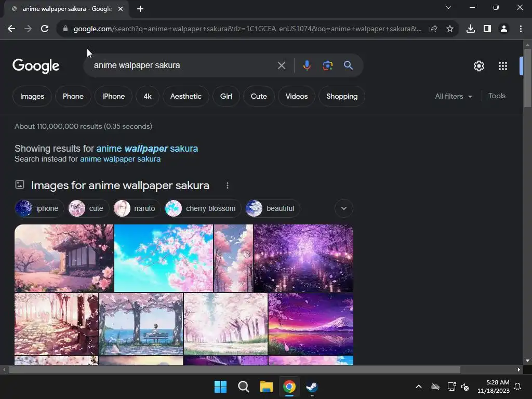
Task: Select the cute image suggestion chip
Action: point(88,208)
